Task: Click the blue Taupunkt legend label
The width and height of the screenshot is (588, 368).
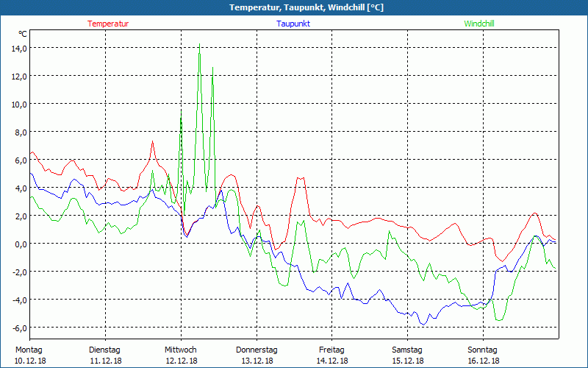Action: (x=293, y=24)
